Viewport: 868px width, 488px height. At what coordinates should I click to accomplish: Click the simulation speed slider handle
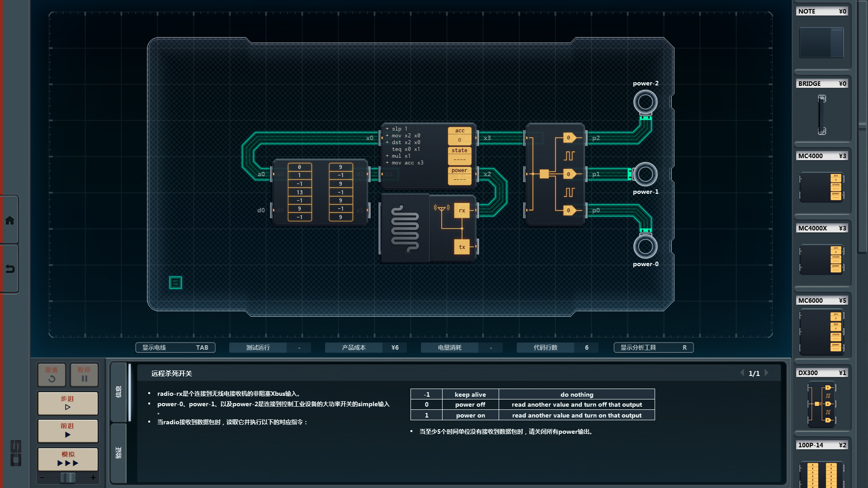pyautogui.click(x=68, y=478)
